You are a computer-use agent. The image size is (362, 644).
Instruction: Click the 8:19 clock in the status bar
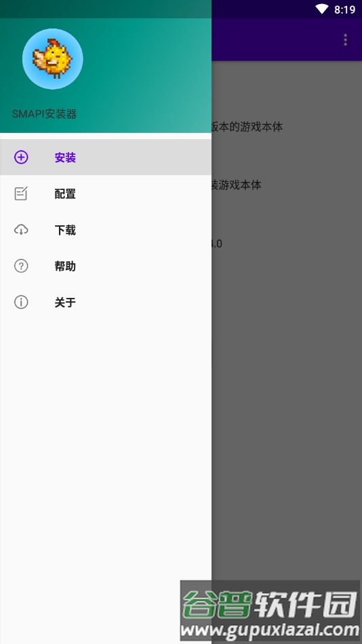pos(344,10)
